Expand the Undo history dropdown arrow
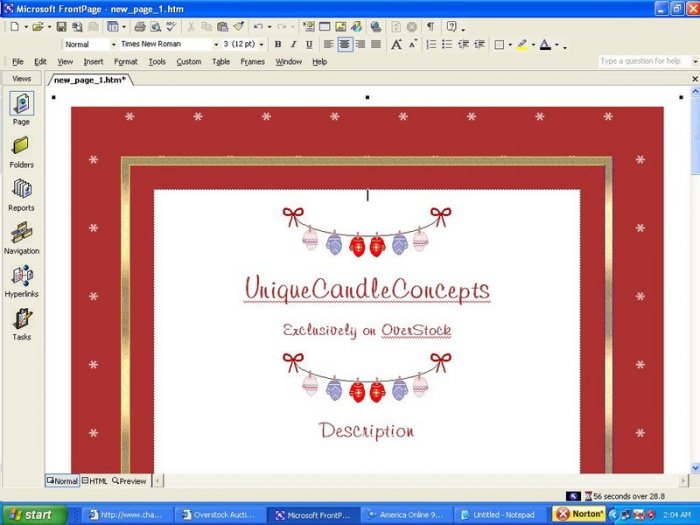The image size is (700, 525). pyautogui.click(x=269, y=27)
